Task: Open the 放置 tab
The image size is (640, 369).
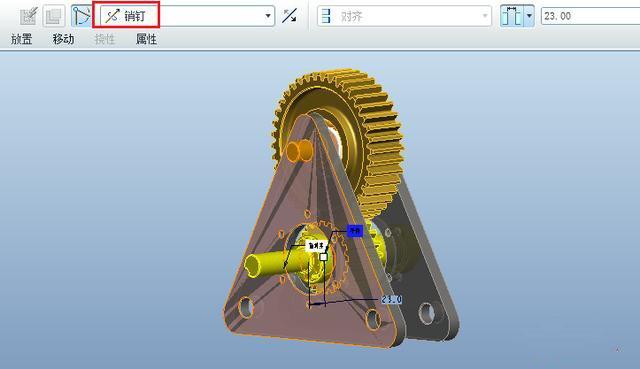Action: [22, 39]
